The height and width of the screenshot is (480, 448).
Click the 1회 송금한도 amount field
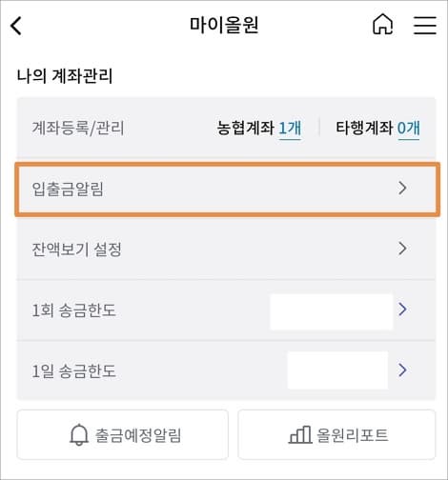tap(332, 311)
